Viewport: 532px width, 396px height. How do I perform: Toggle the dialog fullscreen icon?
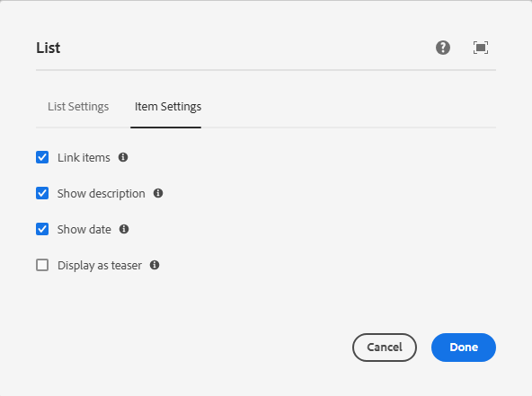tap(481, 48)
